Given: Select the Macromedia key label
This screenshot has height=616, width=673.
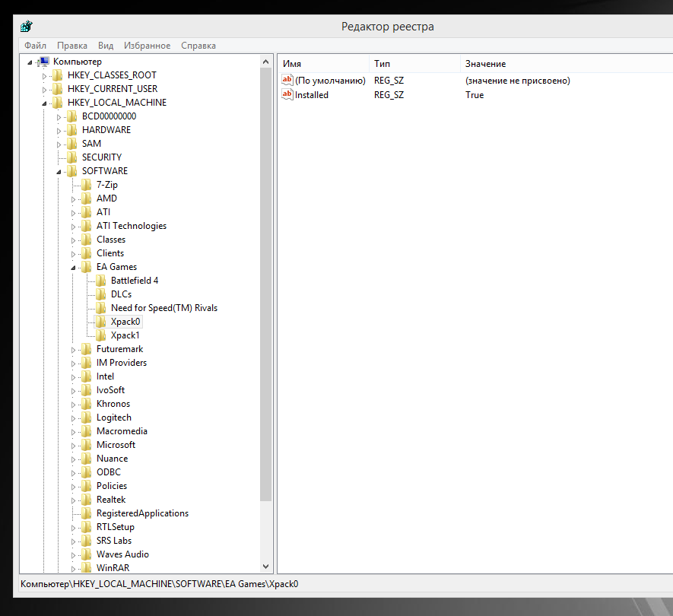Looking at the screenshot, I should (x=122, y=431).
